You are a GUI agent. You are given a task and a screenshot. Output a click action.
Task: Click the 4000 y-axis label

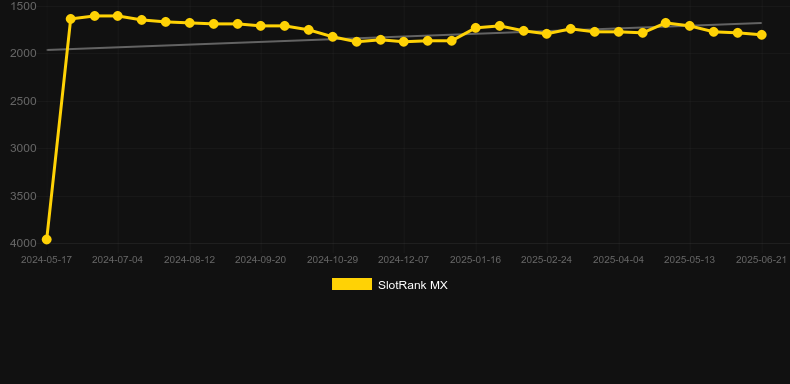[23, 243]
